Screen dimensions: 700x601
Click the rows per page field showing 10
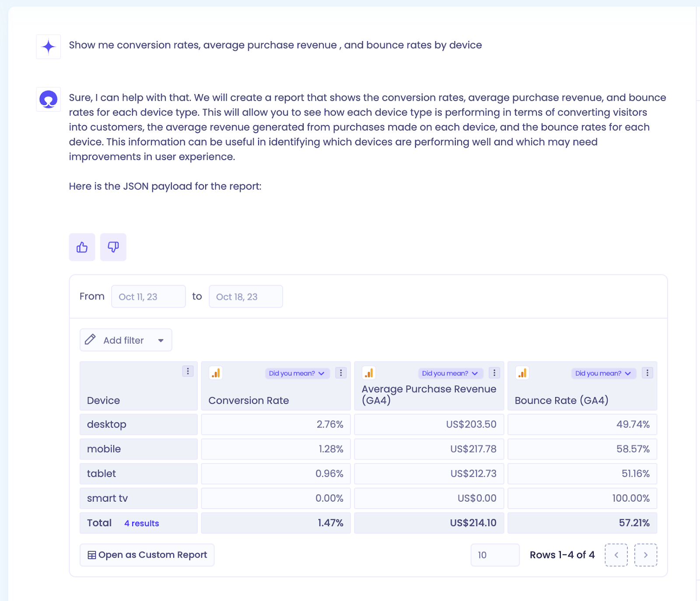(495, 555)
